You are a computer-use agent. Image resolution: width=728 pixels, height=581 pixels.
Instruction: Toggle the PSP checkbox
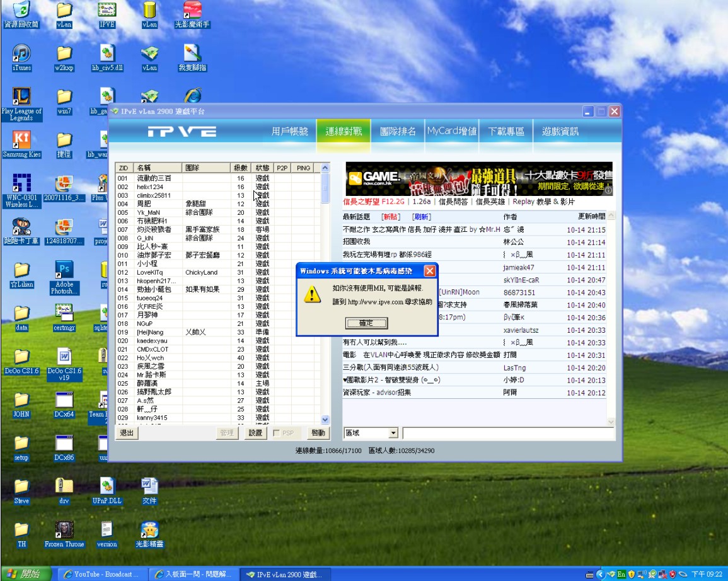coord(277,434)
